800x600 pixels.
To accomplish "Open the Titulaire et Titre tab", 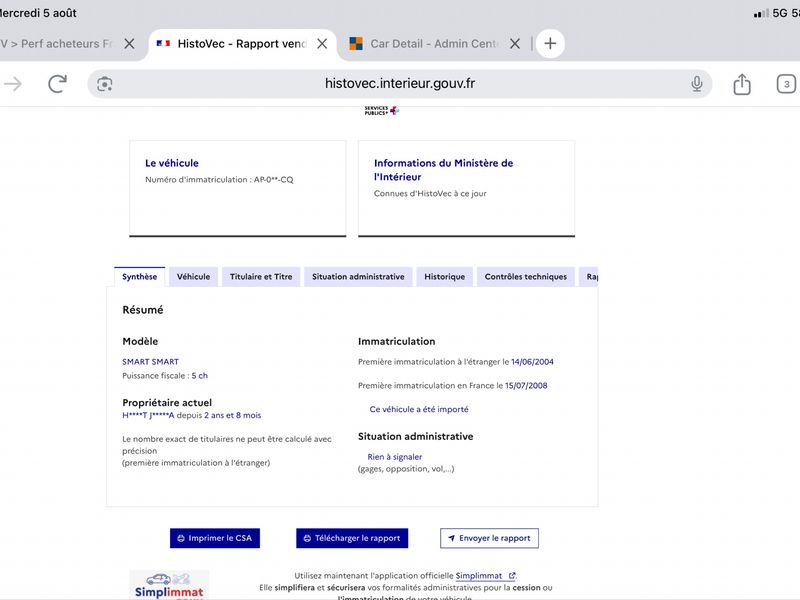I will coord(261,277).
